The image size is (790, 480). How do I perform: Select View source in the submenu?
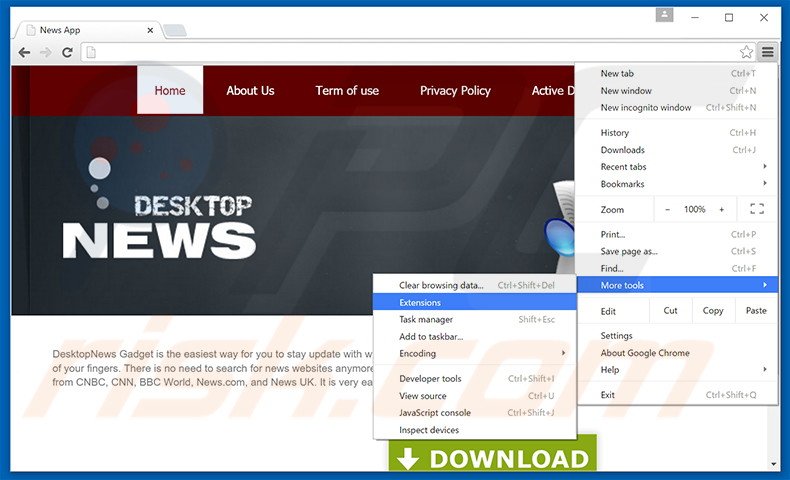475,396
